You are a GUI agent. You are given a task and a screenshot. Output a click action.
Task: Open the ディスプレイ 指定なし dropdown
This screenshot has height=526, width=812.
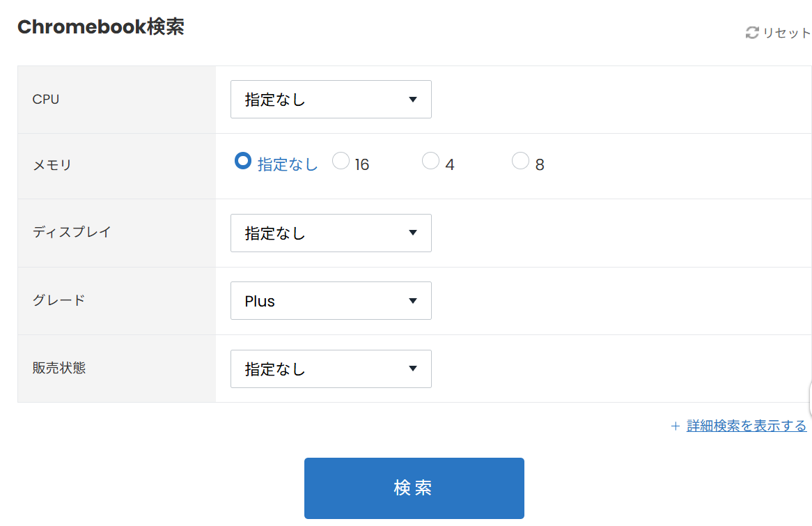click(331, 233)
